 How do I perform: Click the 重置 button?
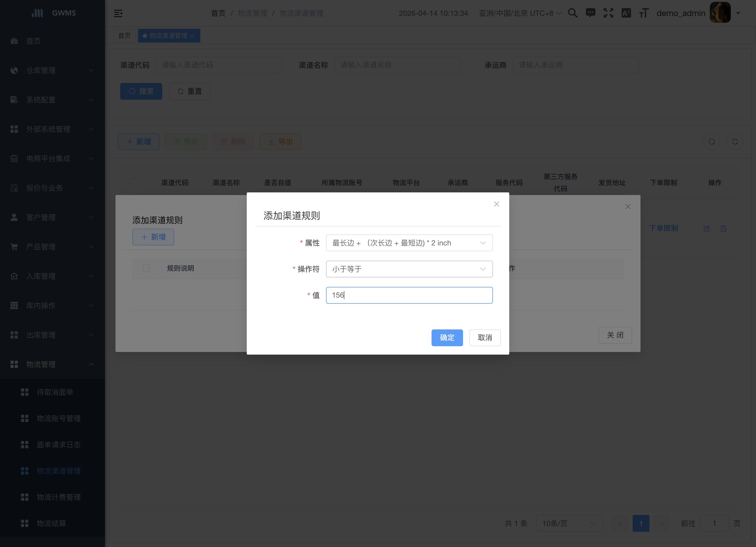coord(189,91)
